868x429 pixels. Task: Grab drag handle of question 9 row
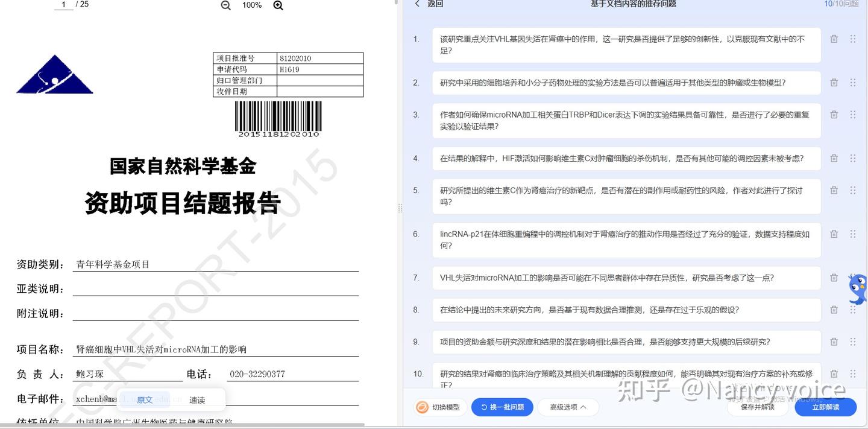[853, 342]
